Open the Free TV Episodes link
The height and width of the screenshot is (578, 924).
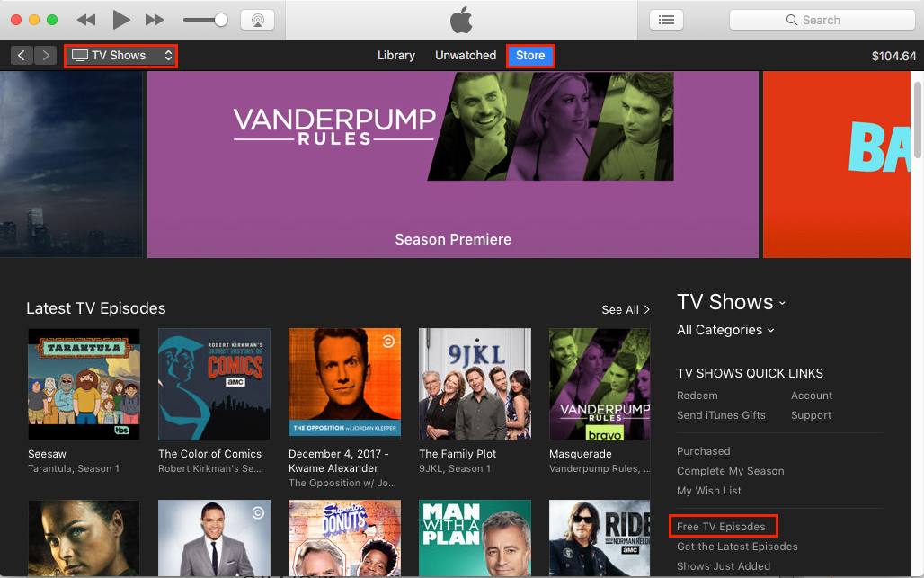click(721, 527)
